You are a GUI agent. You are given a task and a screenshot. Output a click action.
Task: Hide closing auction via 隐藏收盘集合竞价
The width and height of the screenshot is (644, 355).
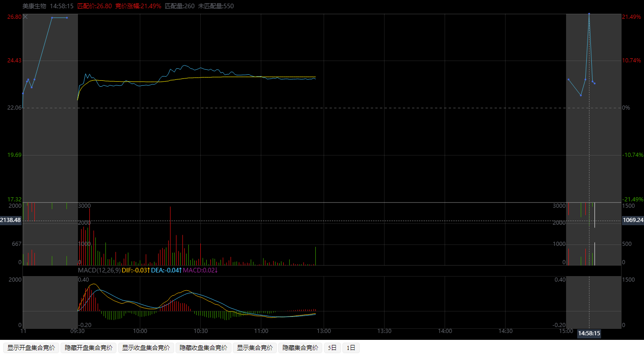click(x=203, y=348)
